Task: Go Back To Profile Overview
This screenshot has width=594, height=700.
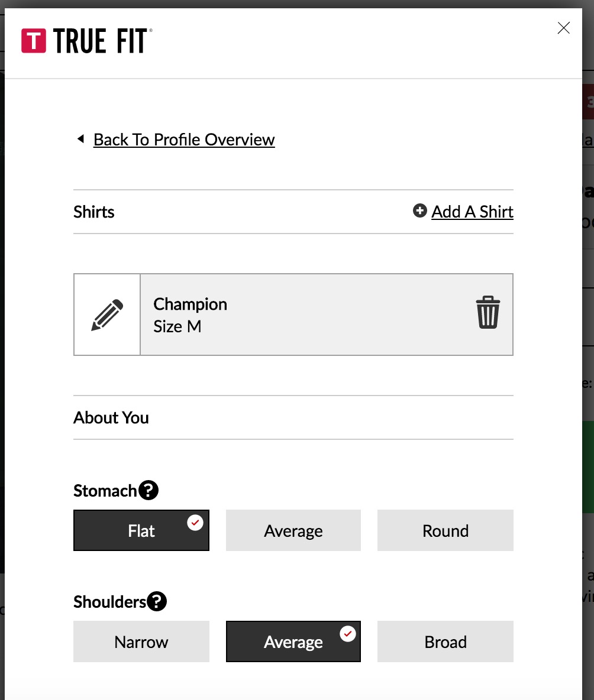Action: [184, 140]
